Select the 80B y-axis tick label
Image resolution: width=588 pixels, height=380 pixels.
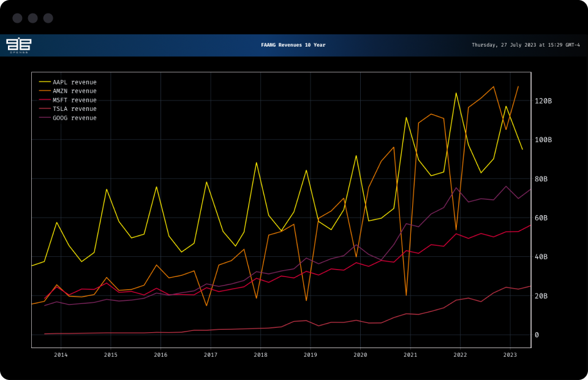click(541, 179)
